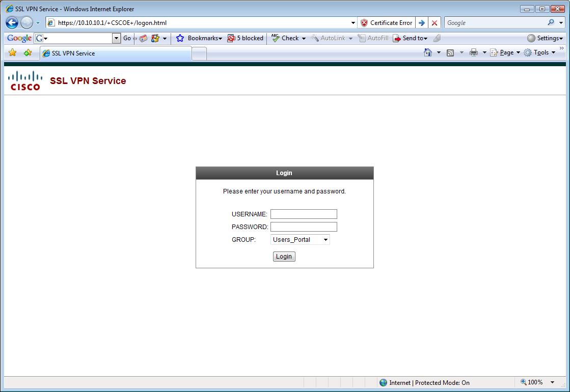Open search provider options dropdown
The image size is (570, 392).
561,22
